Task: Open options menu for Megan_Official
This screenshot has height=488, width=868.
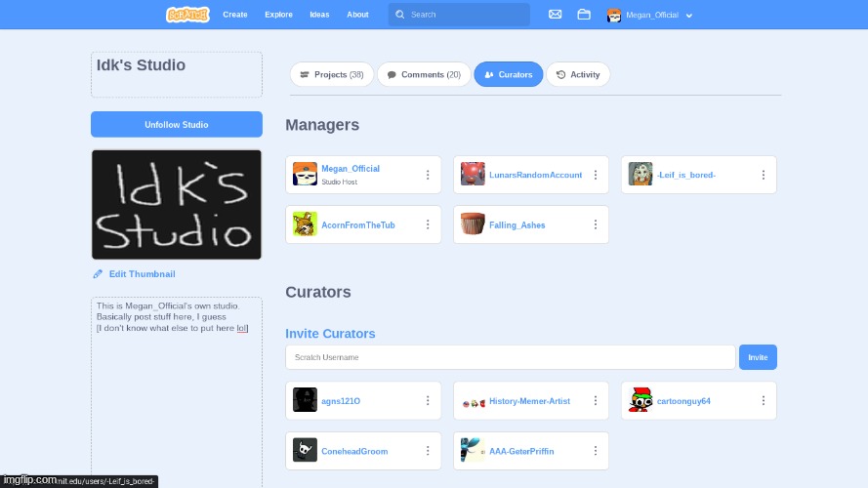Action: 428,175
